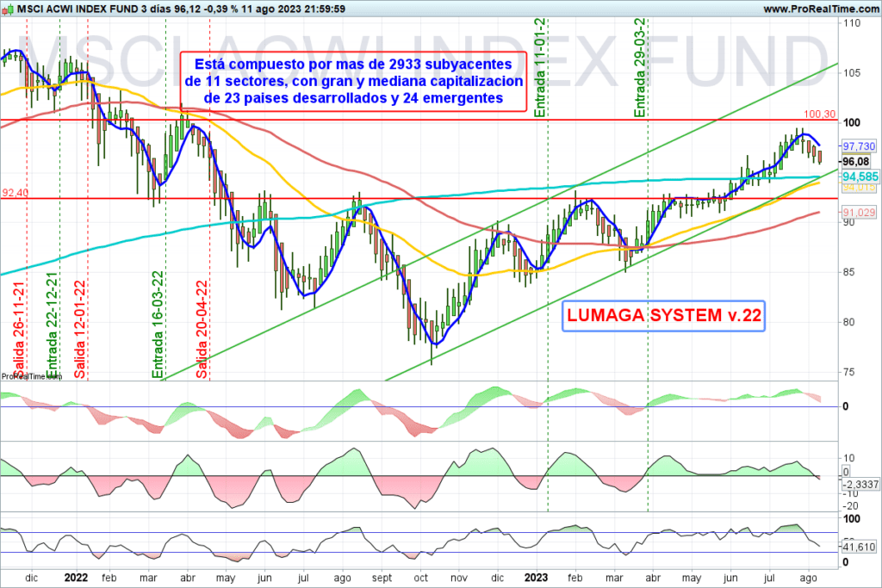Click the '80' price axis label
This screenshot has width=882, height=588.
tap(848, 322)
